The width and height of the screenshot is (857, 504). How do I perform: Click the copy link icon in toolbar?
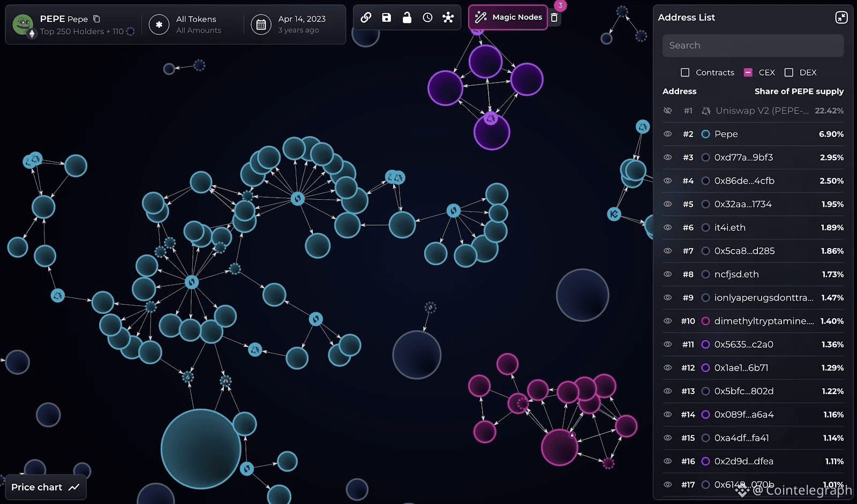coord(366,18)
